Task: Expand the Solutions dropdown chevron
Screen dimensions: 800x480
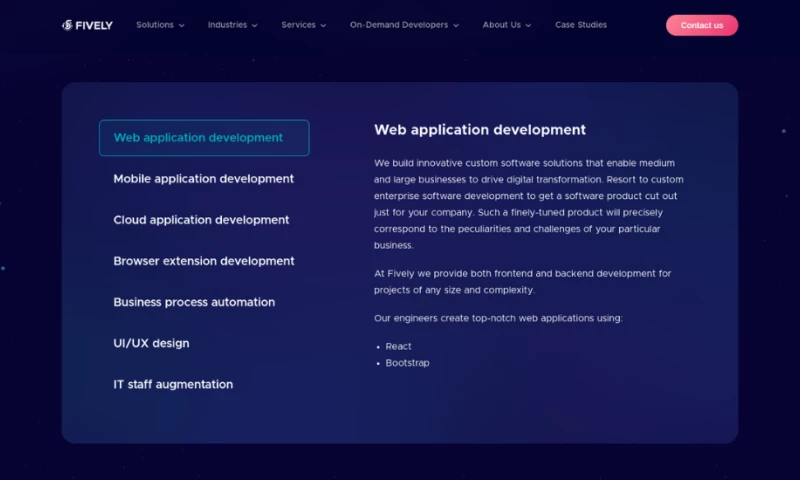Action: tap(181, 26)
